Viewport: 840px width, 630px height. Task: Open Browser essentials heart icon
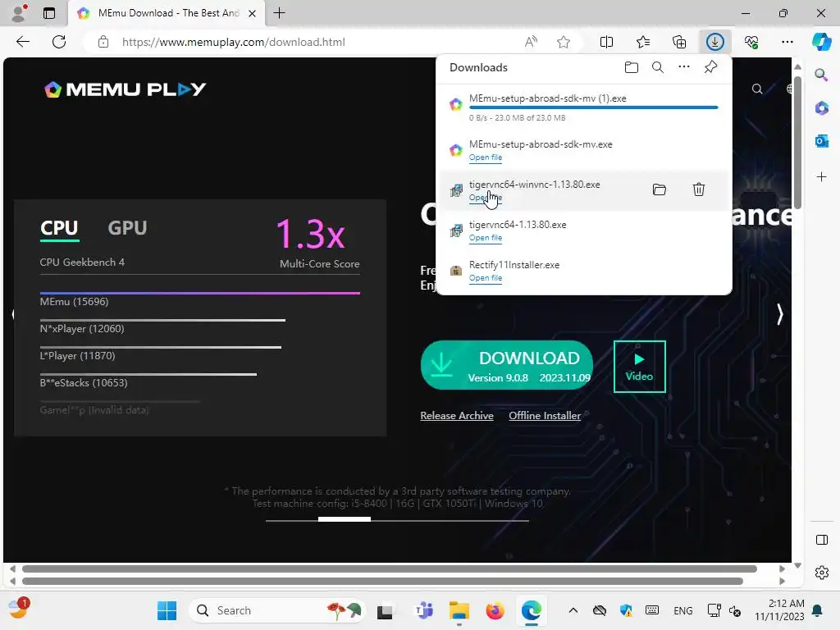click(x=751, y=42)
